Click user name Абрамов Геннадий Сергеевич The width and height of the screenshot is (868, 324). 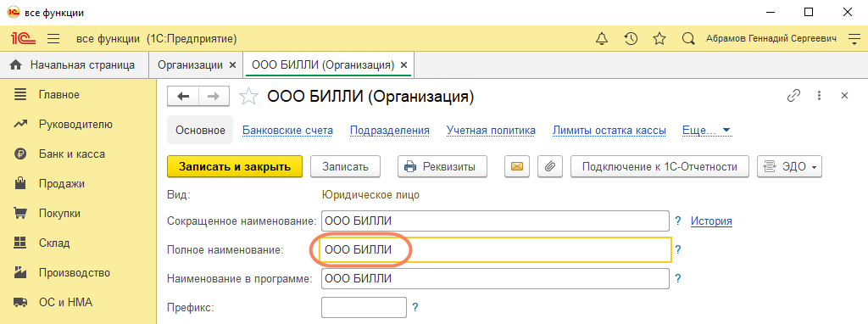point(771,39)
